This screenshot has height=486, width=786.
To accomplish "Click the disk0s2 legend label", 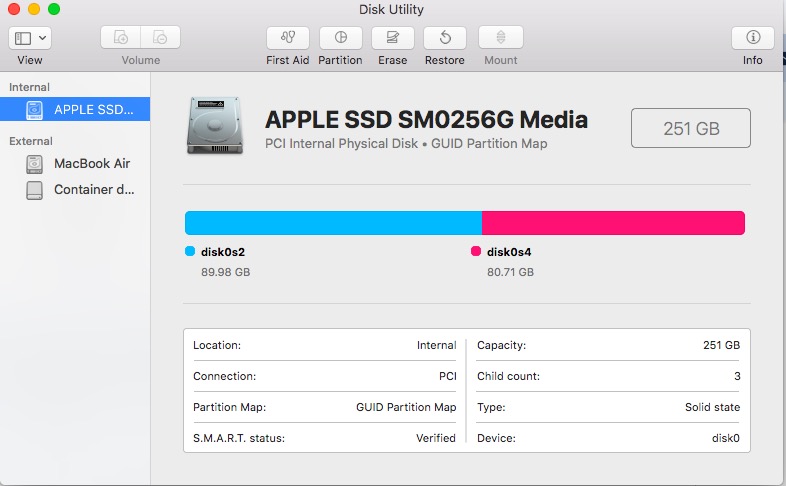I will pyautogui.click(x=223, y=252).
